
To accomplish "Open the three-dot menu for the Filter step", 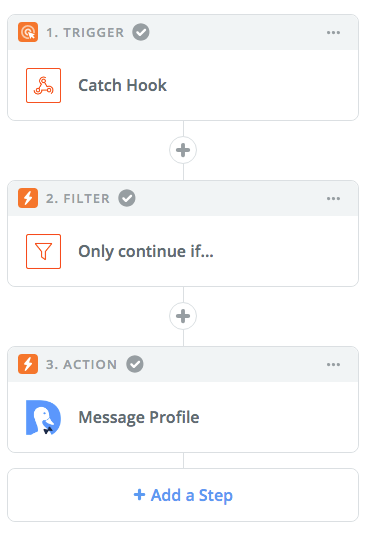I will coord(333,198).
